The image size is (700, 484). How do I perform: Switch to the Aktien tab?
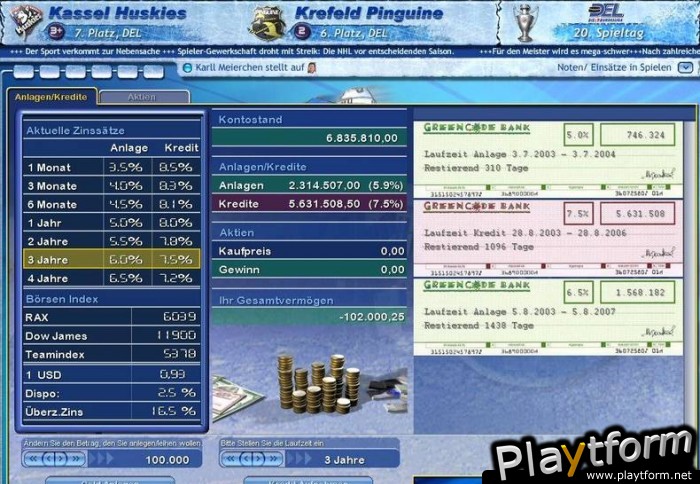click(x=142, y=97)
